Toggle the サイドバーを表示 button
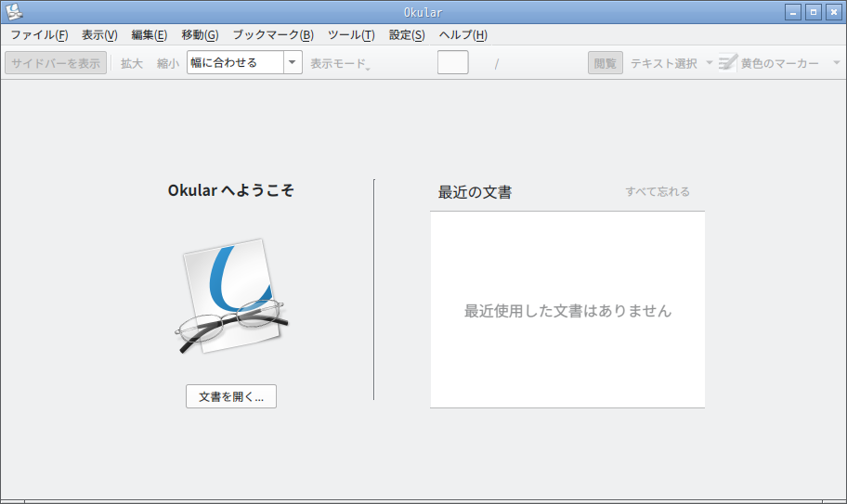The image size is (847, 504). coord(56,63)
